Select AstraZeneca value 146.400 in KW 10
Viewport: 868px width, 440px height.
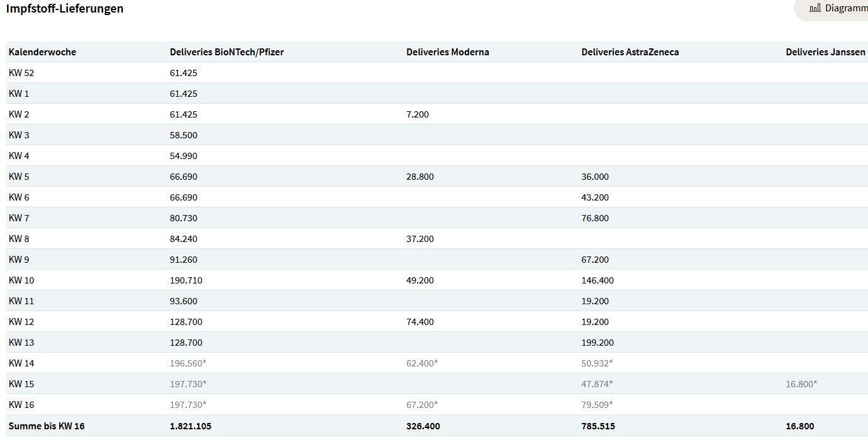pyautogui.click(x=598, y=280)
